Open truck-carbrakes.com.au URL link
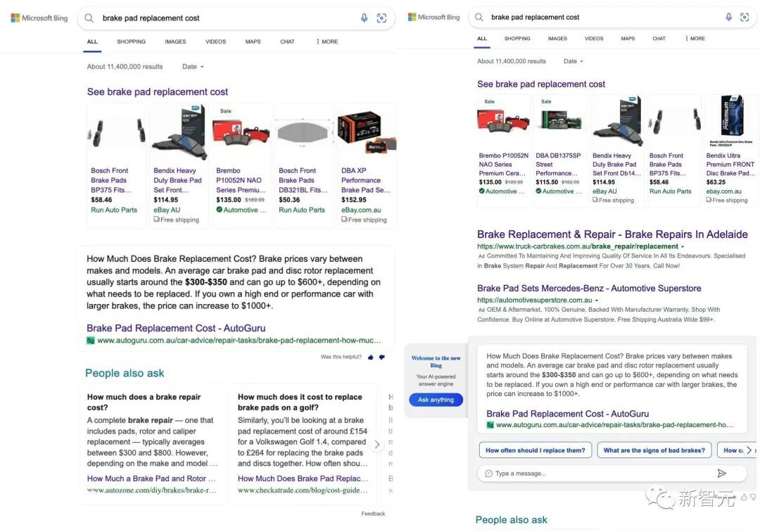Screen dimensions: 760x532 [x=578, y=246]
